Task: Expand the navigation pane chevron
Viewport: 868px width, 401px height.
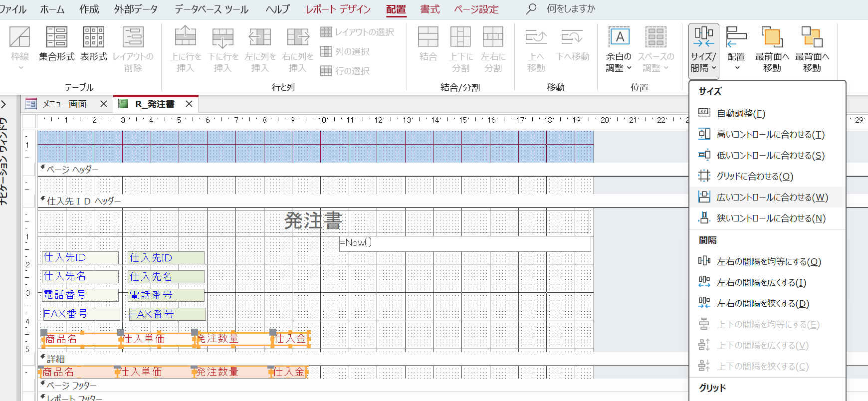Action: tap(4, 104)
